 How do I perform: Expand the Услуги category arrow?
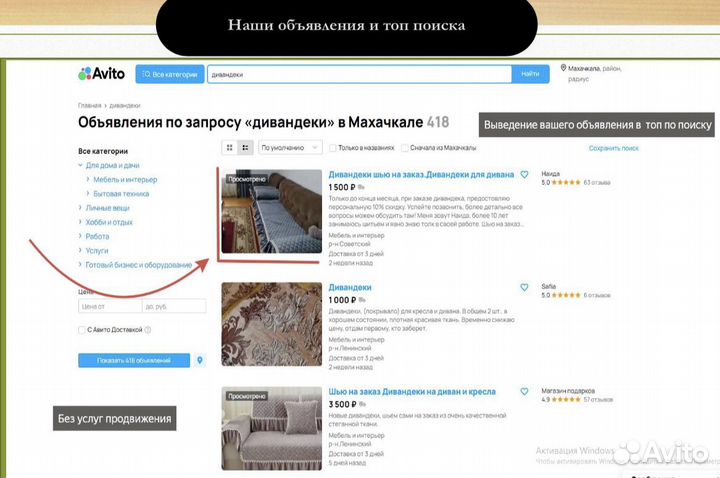(x=80, y=250)
